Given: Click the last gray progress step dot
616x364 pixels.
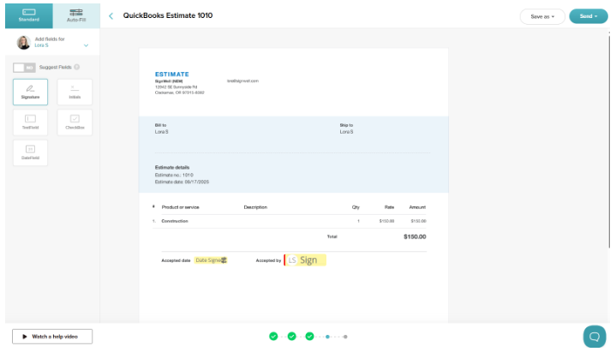Looking at the screenshot, I should pyautogui.click(x=345, y=337).
